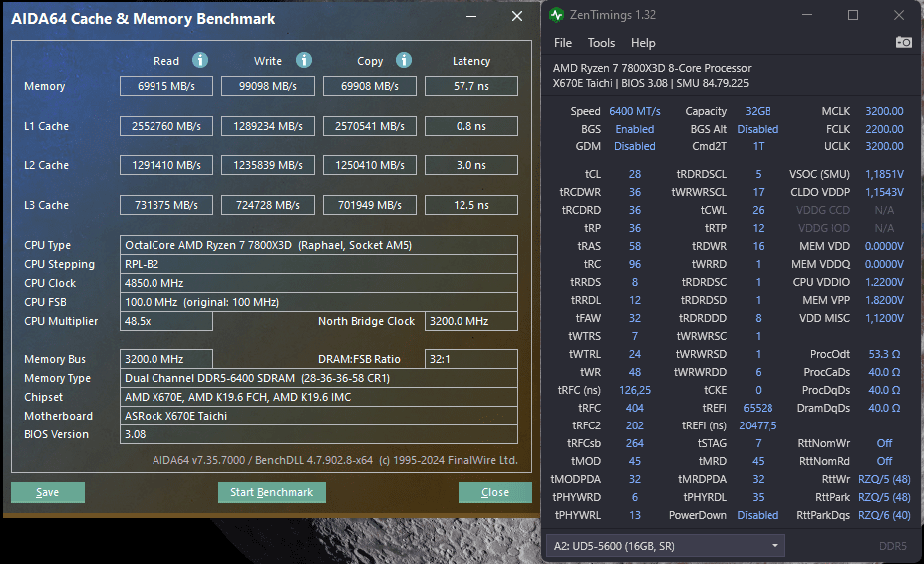Click the Capacity value 32GB
924x564 pixels.
click(758, 111)
